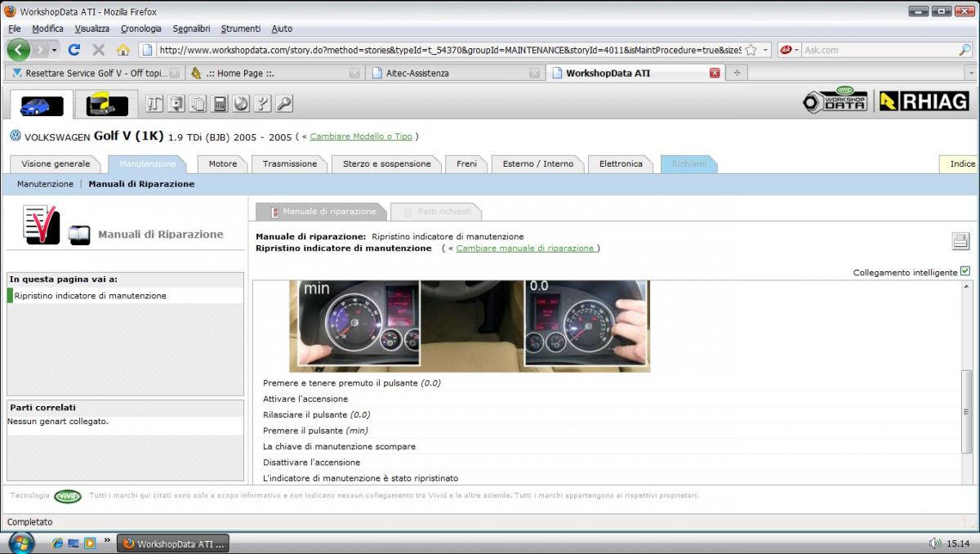Reload the page with refresh icon

click(x=73, y=50)
